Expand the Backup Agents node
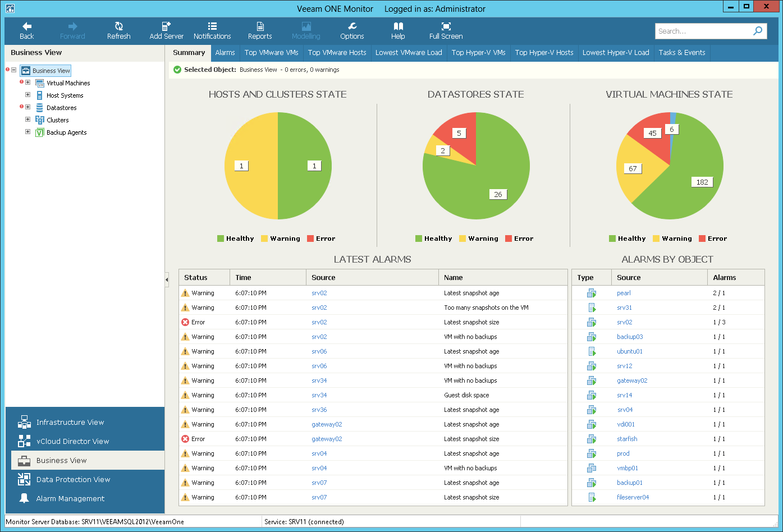The image size is (783, 532). (x=28, y=132)
